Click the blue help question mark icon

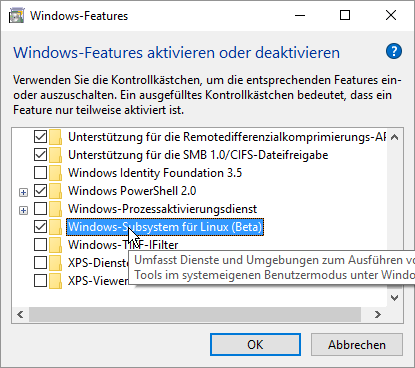tap(394, 51)
